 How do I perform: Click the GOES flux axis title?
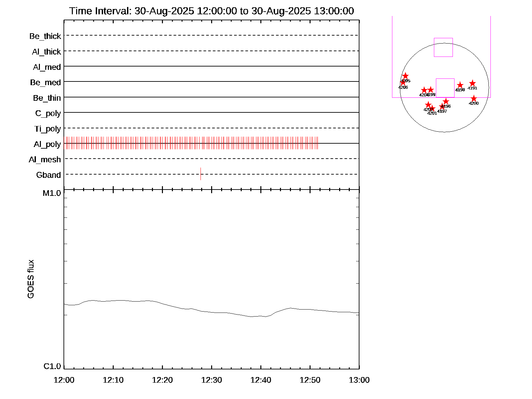click(31, 279)
